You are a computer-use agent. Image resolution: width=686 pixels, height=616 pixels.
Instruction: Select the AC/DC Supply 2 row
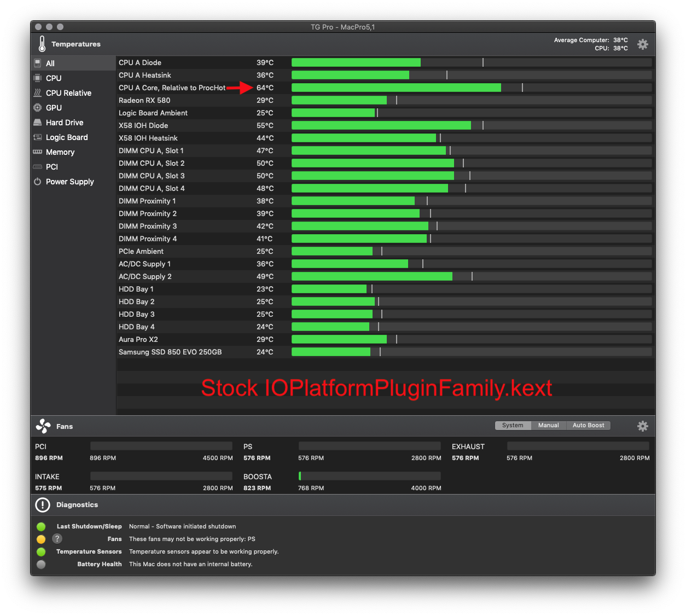pyautogui.click(x=385, y=276)
